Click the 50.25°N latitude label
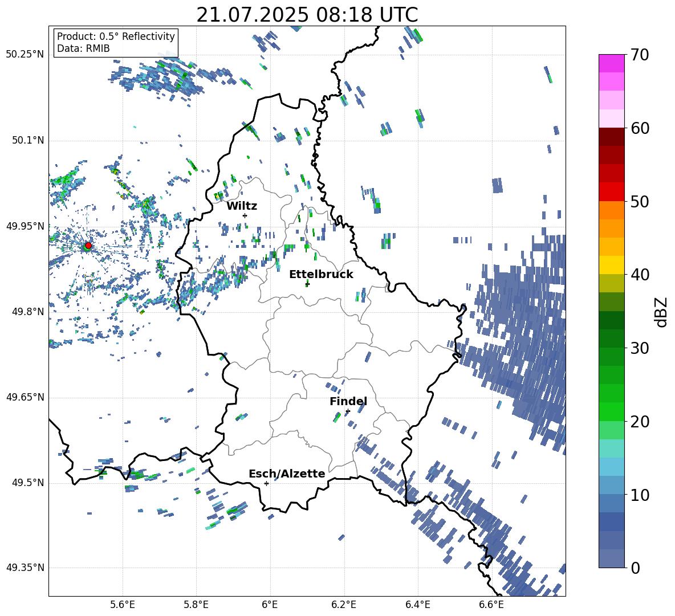Viewport: 675px width, 616px height. 25,55
